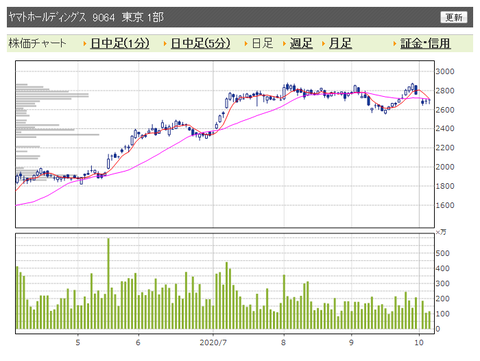
Task: Click the 更新 refresh button
Action: [454, 17]
